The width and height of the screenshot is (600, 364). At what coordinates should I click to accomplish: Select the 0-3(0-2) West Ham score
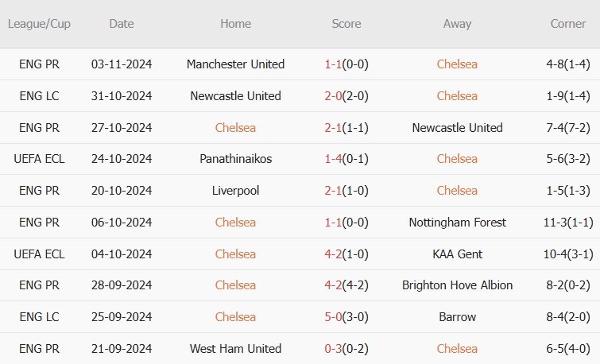[346, 349]
